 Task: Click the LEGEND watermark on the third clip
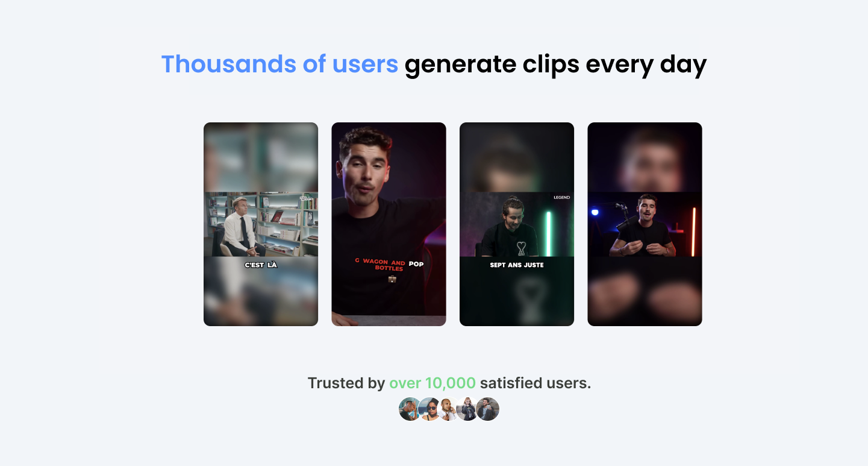[x=561, y=197]
